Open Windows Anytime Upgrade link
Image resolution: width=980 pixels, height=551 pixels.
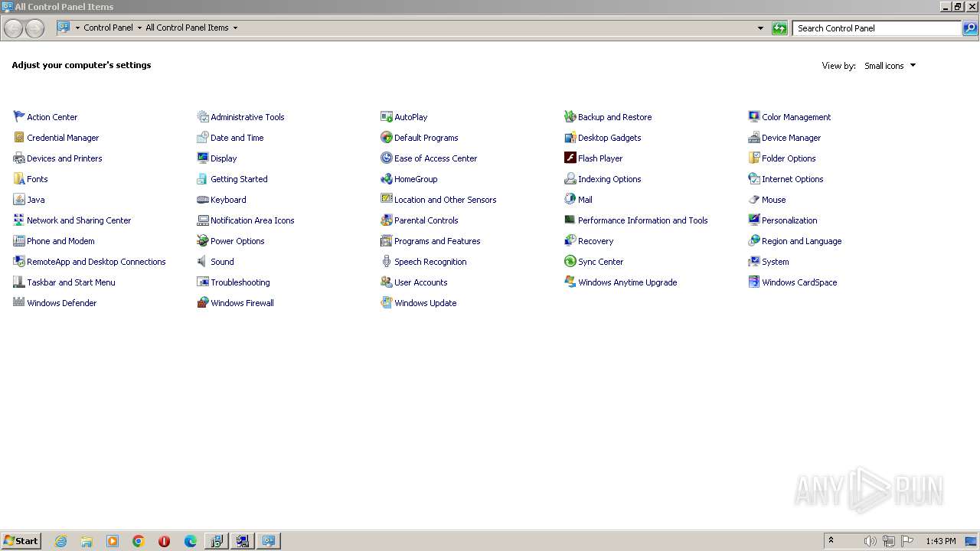point(627,282)
